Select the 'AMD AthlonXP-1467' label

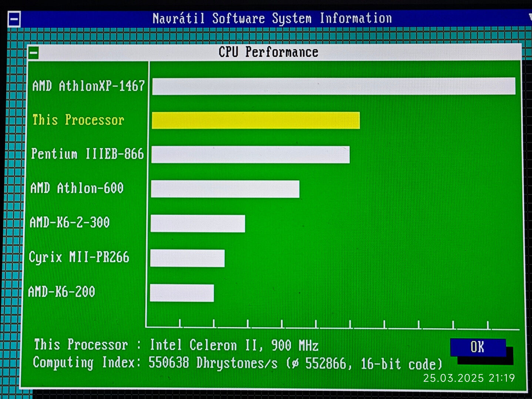88,86
